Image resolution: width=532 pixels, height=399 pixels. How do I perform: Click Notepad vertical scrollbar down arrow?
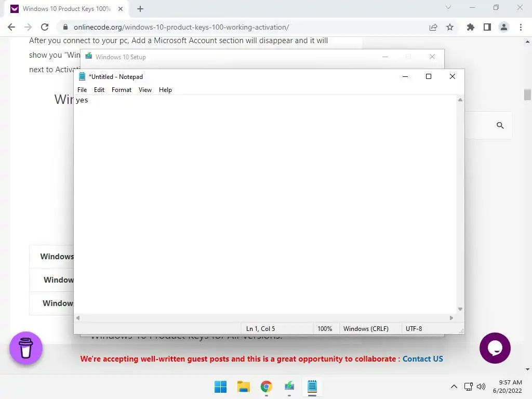pyautogui.click(x=460, y=309)
